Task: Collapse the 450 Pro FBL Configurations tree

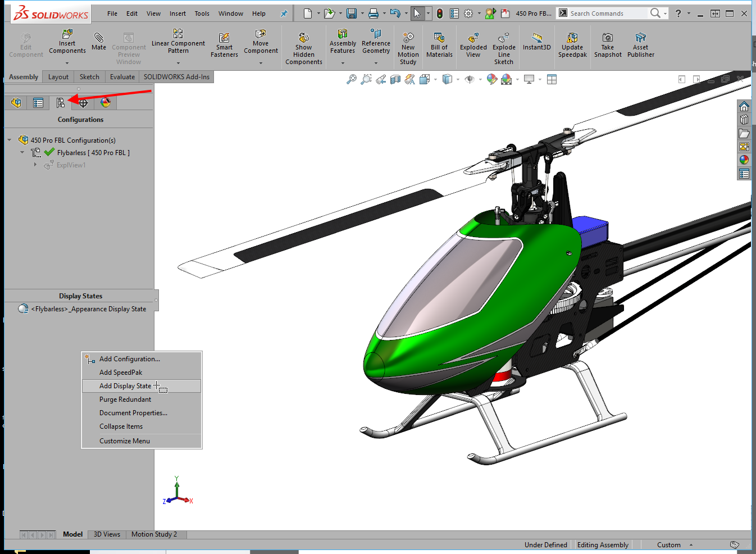Action: 10,140
